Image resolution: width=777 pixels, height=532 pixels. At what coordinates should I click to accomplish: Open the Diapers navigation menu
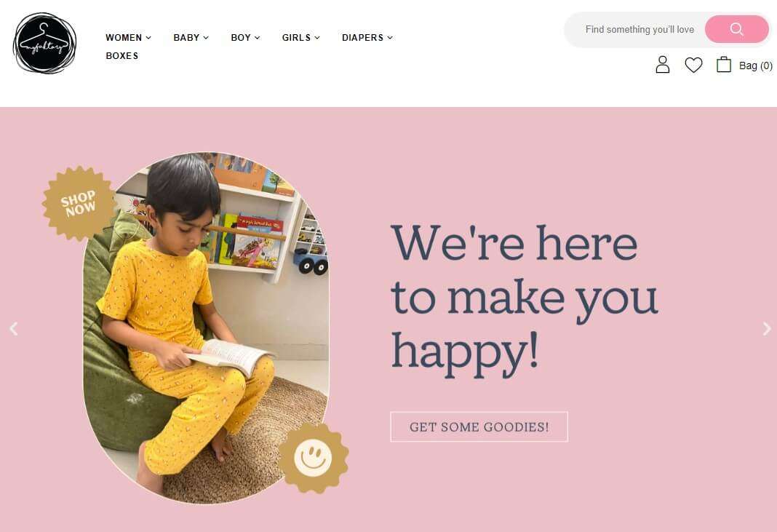367,38
